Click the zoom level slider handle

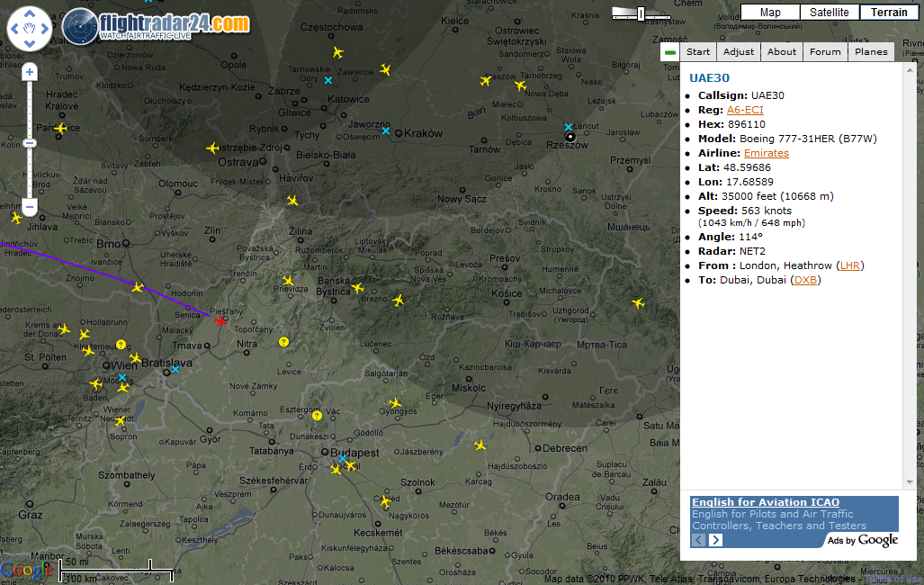pyautogui.click(x=30, y=143)
